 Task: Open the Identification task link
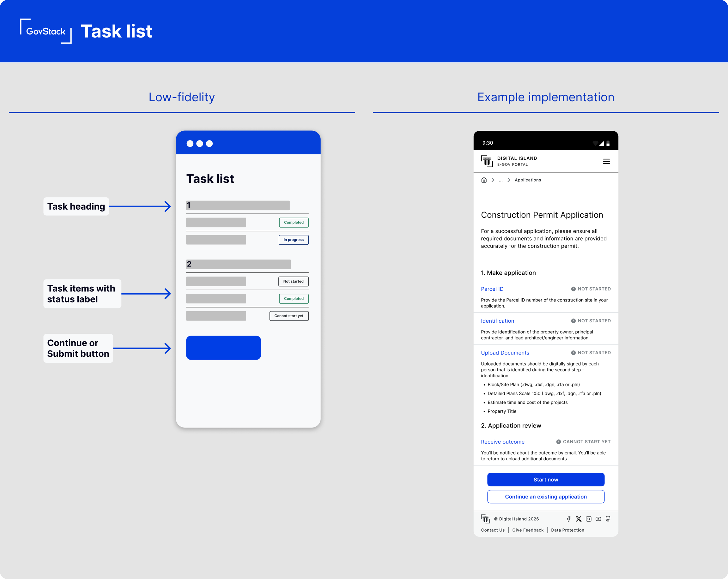(497, 321)
